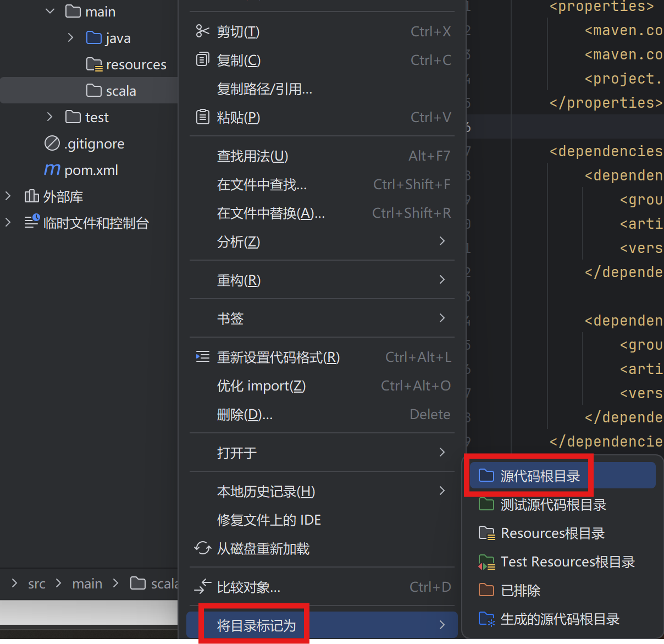Click the scala folder icon in breadcrumb bar
Image resolution: width=664 pixels, height=644 pixels.
click(138, 583)
